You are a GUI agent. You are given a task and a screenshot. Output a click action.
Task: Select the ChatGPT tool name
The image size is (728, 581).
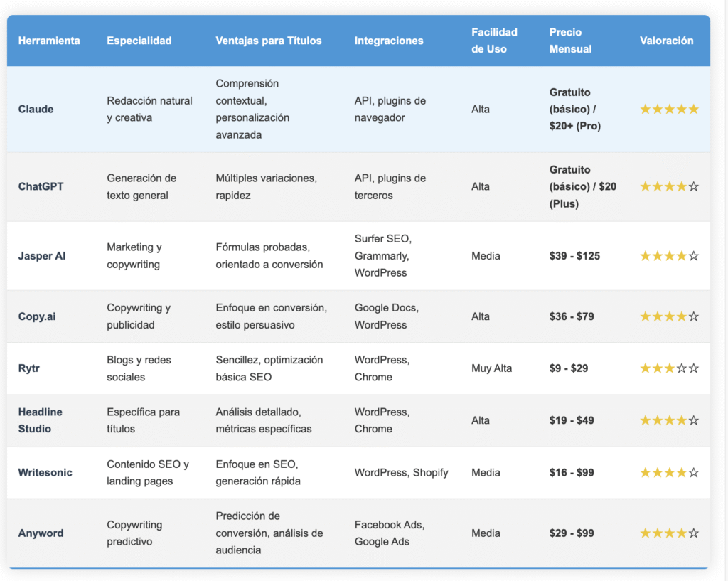[41, 187]
